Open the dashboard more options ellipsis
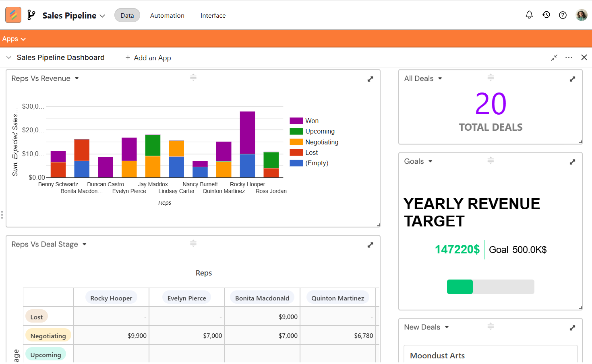 point(569,58)
